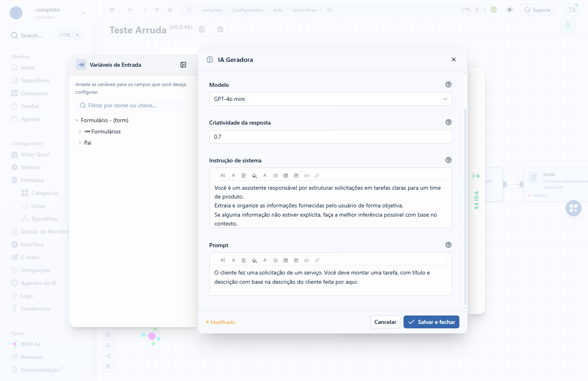Insert table in Prompt editor toolbar
The height and width of the screenshot is (381, 588).
(x=286, y=260)
